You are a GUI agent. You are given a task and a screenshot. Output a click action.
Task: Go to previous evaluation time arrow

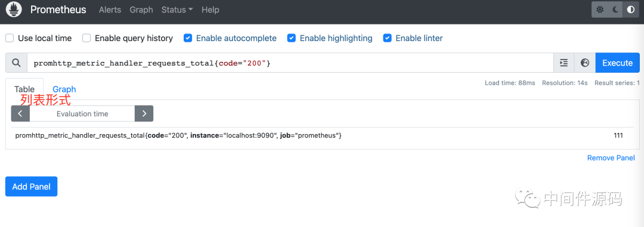point(20,114)
